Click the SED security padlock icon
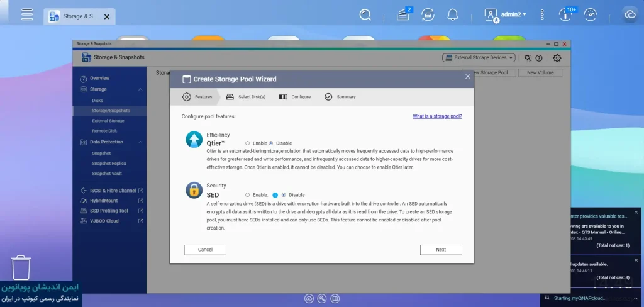Viewport: 644px width, 307px height. pyautogui.click(x=194, y=190)
